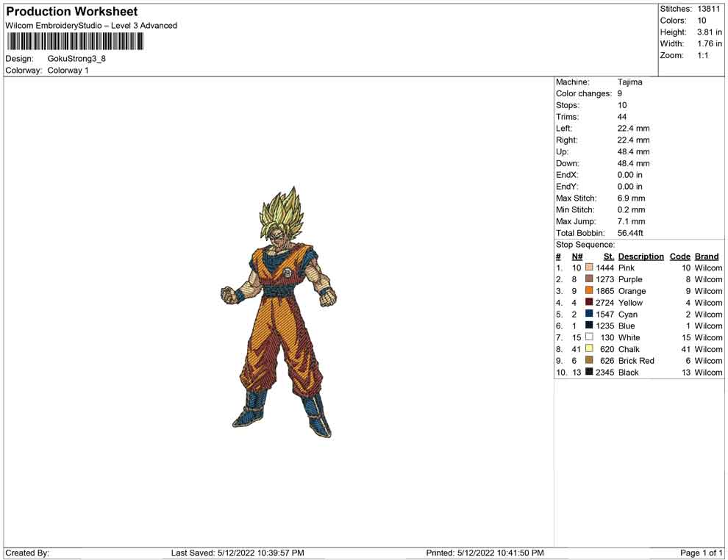
Task: Click the Brick Red color swatch
Action: pyautogui.click(x=589, y=360)
